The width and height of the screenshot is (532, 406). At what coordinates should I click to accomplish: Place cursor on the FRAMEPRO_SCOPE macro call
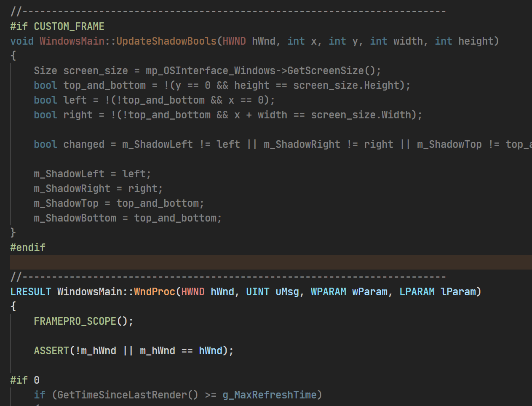pyautogui.click(x=76, y=321)
